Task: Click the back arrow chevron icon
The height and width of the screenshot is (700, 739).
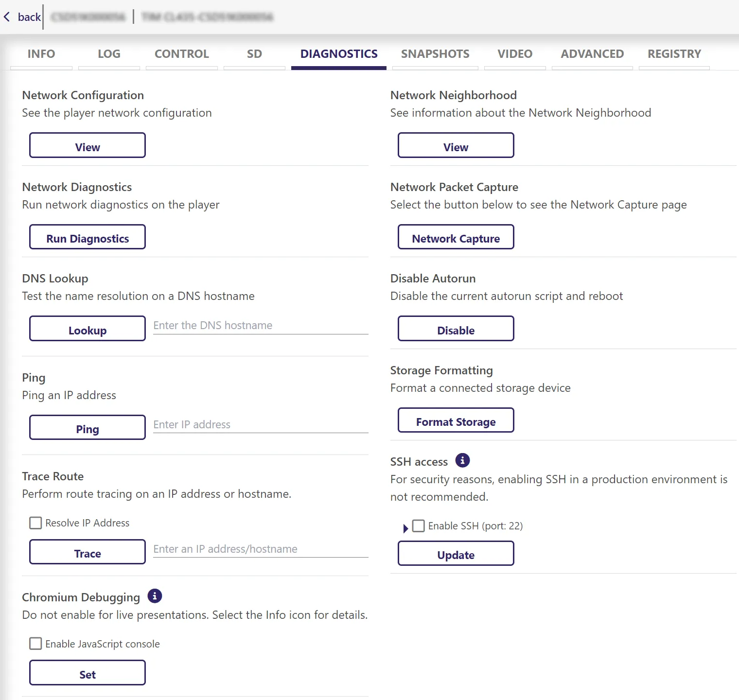Action: tap(7, 17)
